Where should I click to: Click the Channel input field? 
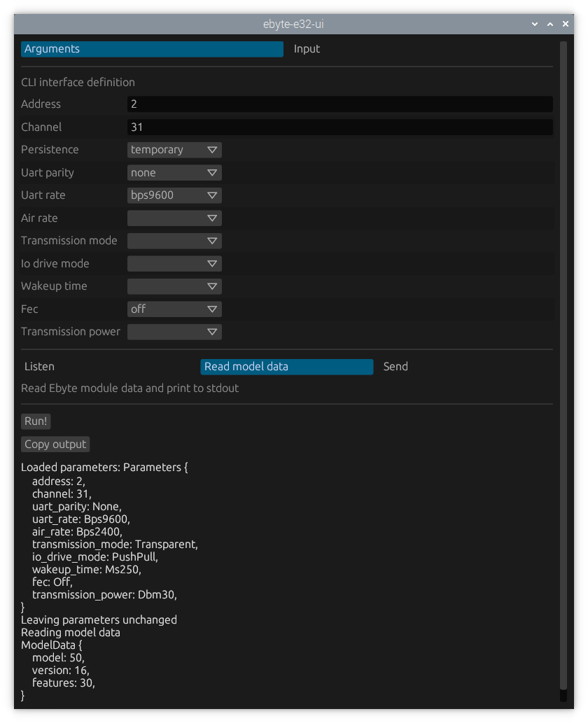pyautogui.click(x=339, y=127)
